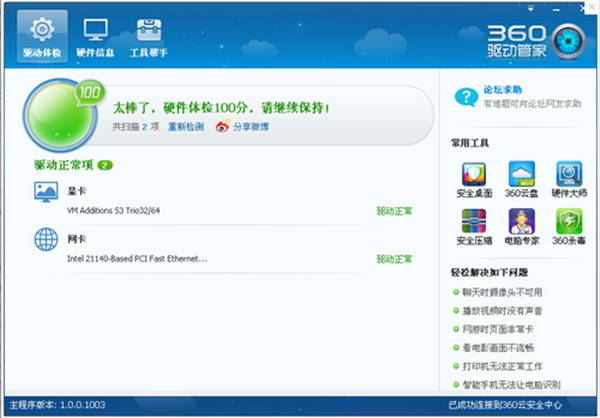Share result via 分享微博 link
Viewport: 600px width, 418px height.
click(x=251, y=127)
